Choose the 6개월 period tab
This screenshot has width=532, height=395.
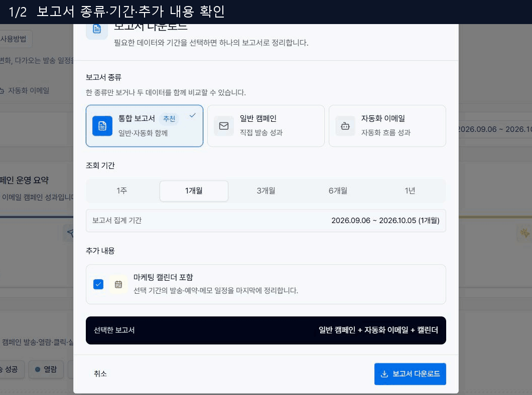[x=338, y=190]
